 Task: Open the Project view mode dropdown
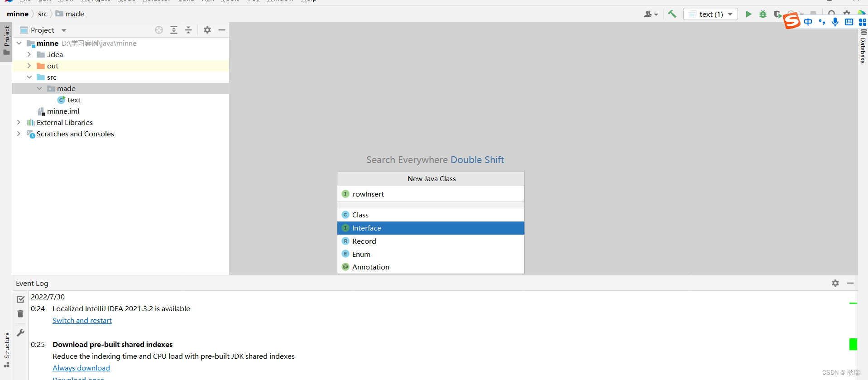(x=64, y=30)
